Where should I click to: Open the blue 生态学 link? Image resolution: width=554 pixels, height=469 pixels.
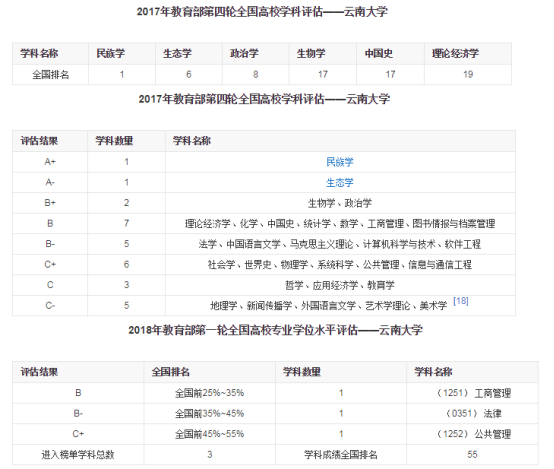click(340, 182)
